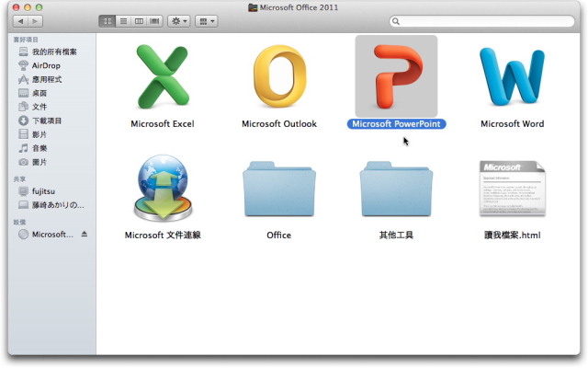Open the arrange items dropdown

click(x=206, y=21)
